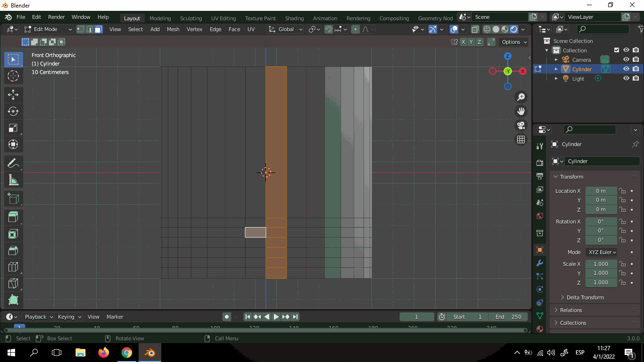The height and width of the screenshot is (362, 644).
Task: Enable auto keying record button
Action: (x=227, y=317)
